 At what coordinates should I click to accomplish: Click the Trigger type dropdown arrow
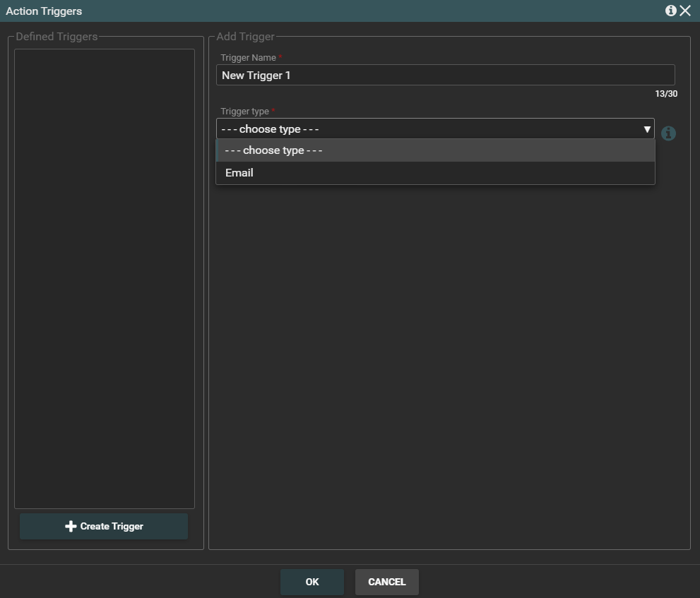[646, 129]
